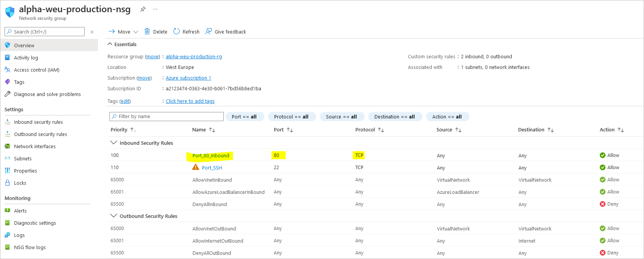Click the Alerts icon
The width and height of the screenshot is (644, 259).
tap(8, 211)
